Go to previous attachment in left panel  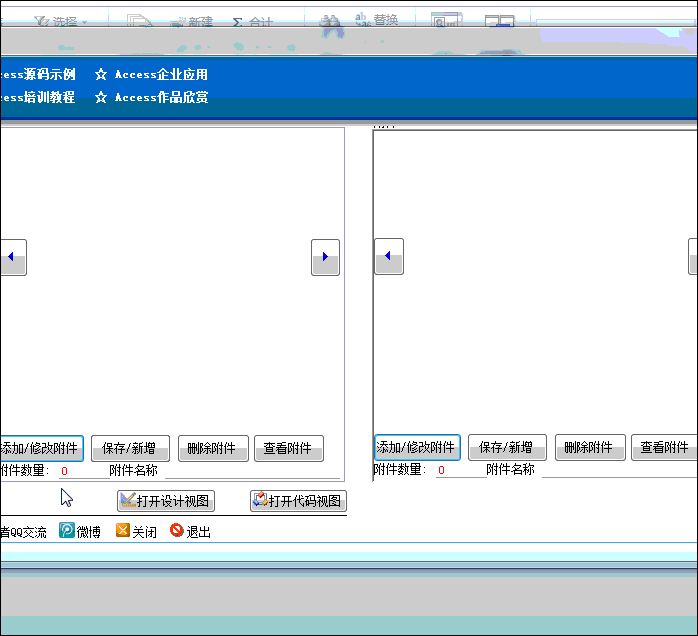pos(13,257)
